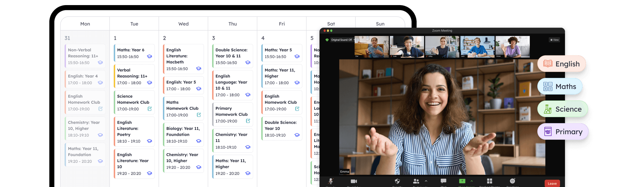Select Libby's video thumbnail
The image size is (644, 187).
(x=442, y=47)
